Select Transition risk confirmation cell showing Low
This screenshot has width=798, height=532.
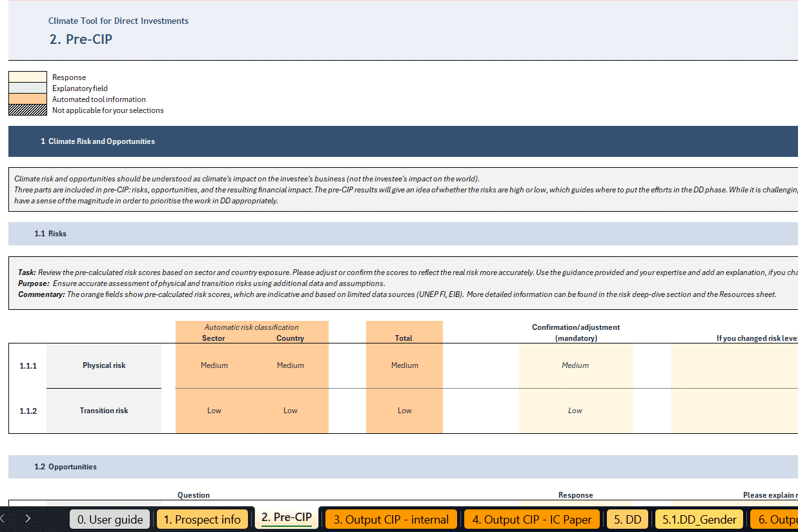575,411
